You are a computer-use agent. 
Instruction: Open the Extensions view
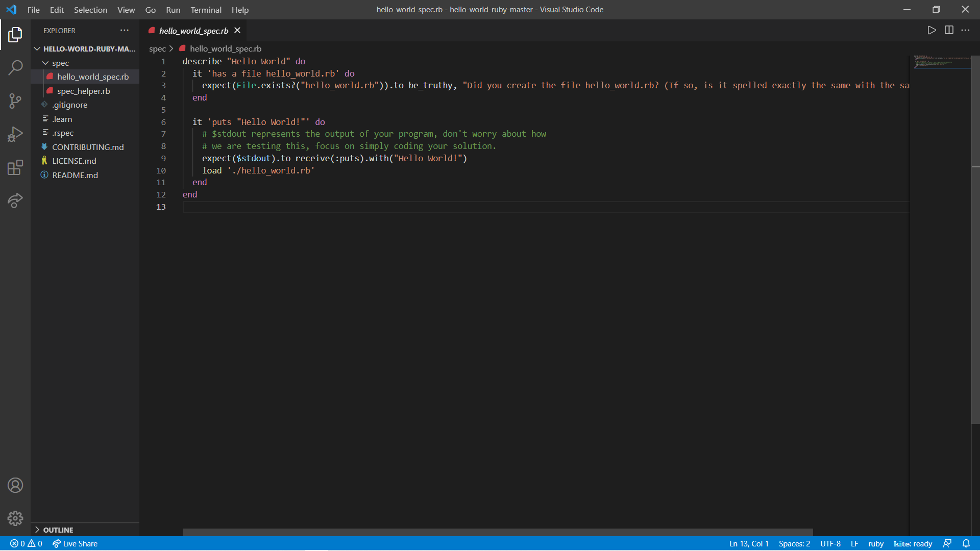15,167
